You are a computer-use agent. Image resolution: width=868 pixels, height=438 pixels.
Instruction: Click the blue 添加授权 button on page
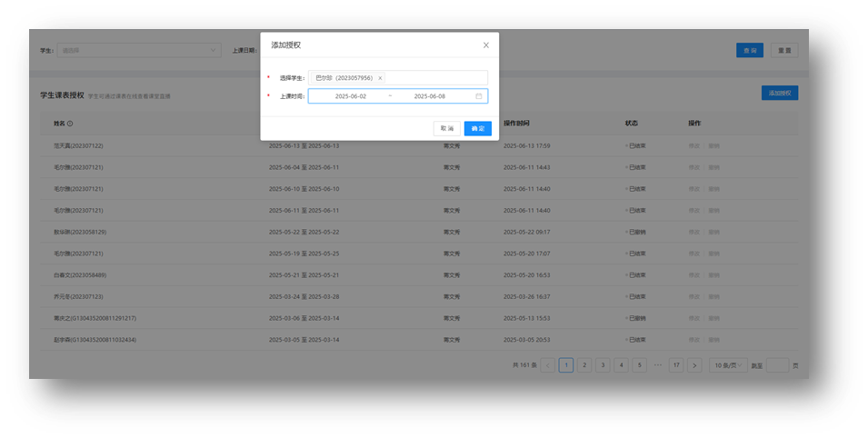(x=780, y=93)
